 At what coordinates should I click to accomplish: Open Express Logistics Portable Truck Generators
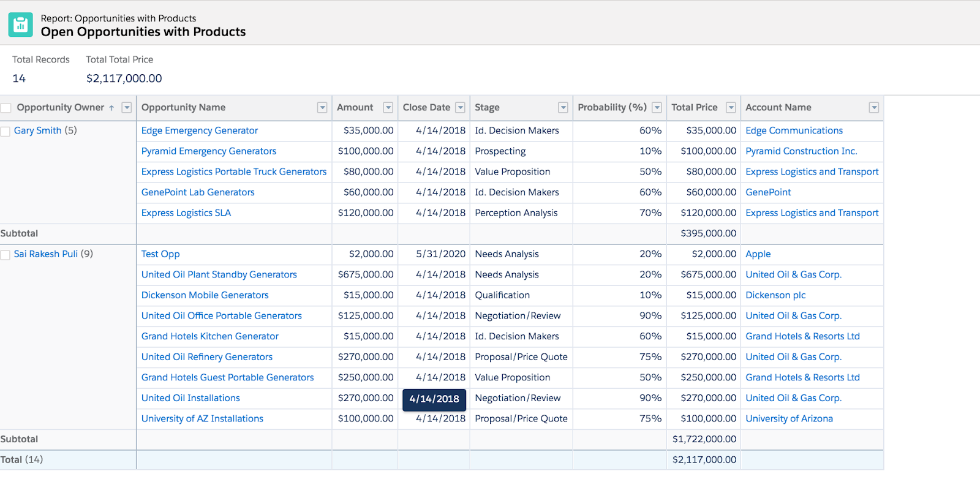tap(234, 171)
